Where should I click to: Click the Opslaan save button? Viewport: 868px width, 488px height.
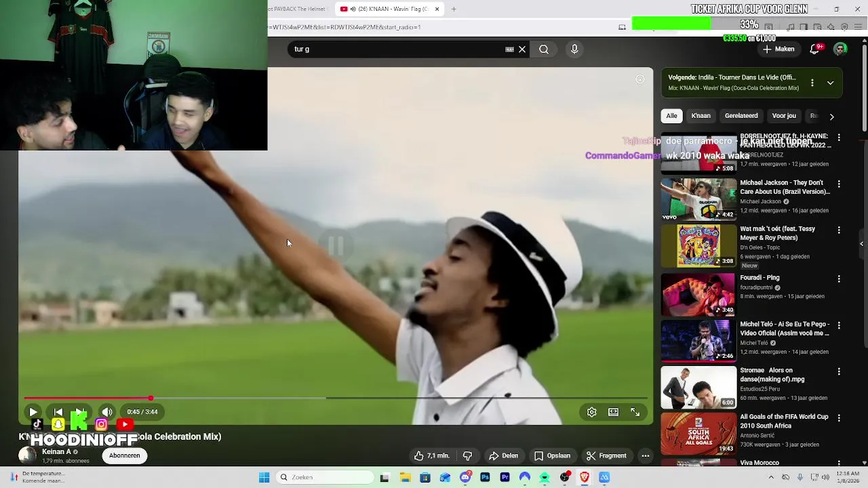coord(552,455)
